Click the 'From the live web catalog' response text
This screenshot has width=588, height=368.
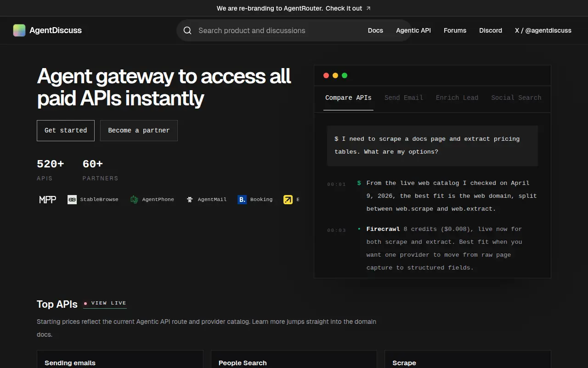452,196
